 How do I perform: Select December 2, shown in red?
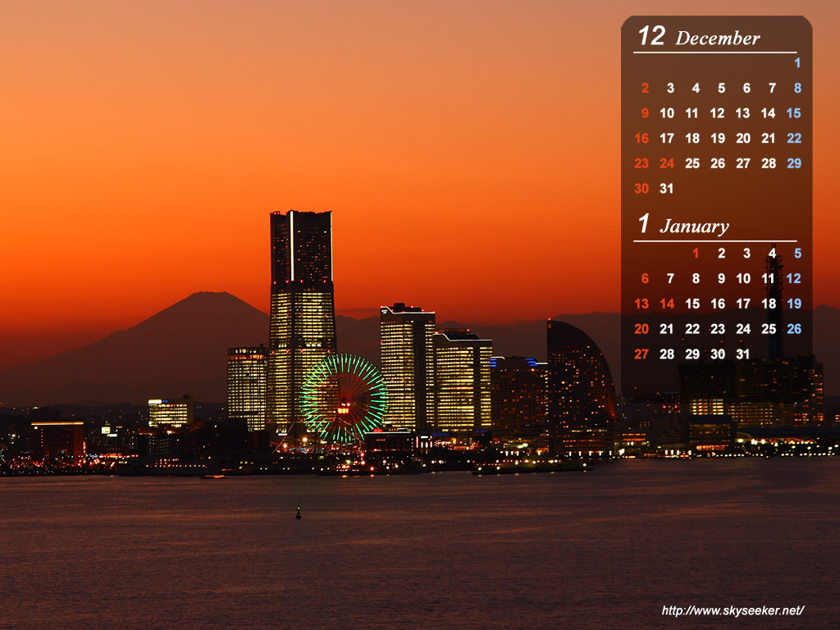click(x=645, y=88)
